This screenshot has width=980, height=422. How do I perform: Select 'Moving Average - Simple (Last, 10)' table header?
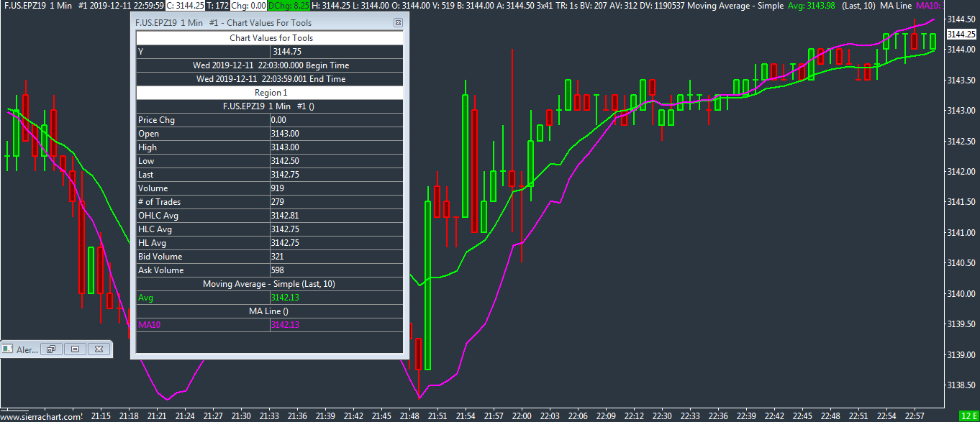tap(271, 284)
